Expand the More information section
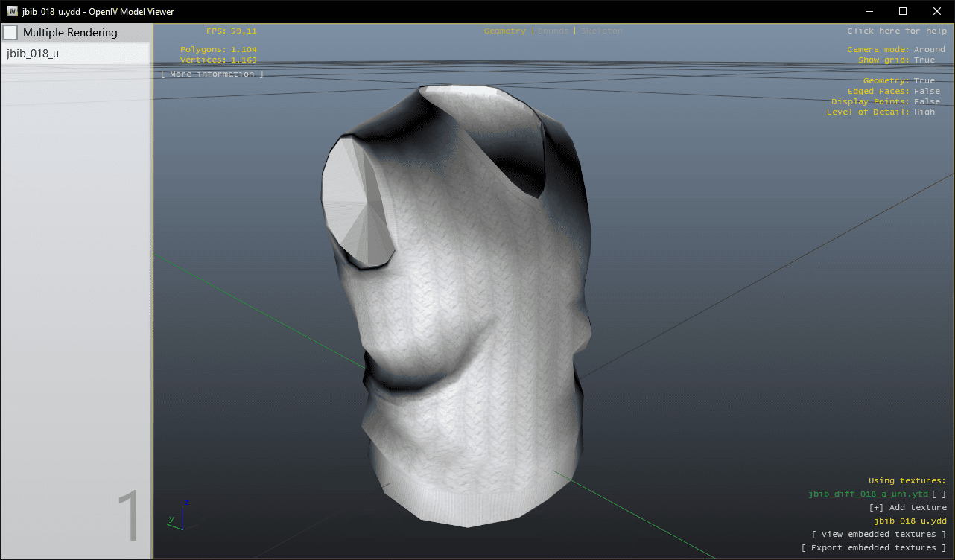Screen dimensions: 955x560 click(x=212, y=74)
